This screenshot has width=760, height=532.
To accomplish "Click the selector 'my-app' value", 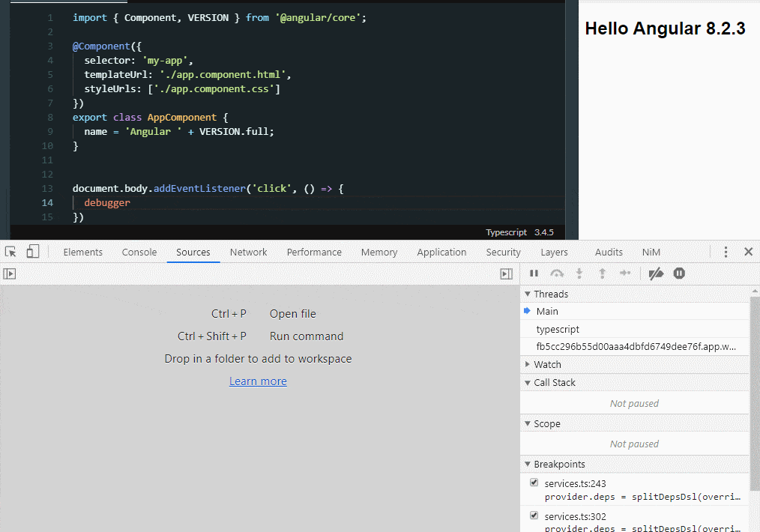I will (x=165, y=61).
